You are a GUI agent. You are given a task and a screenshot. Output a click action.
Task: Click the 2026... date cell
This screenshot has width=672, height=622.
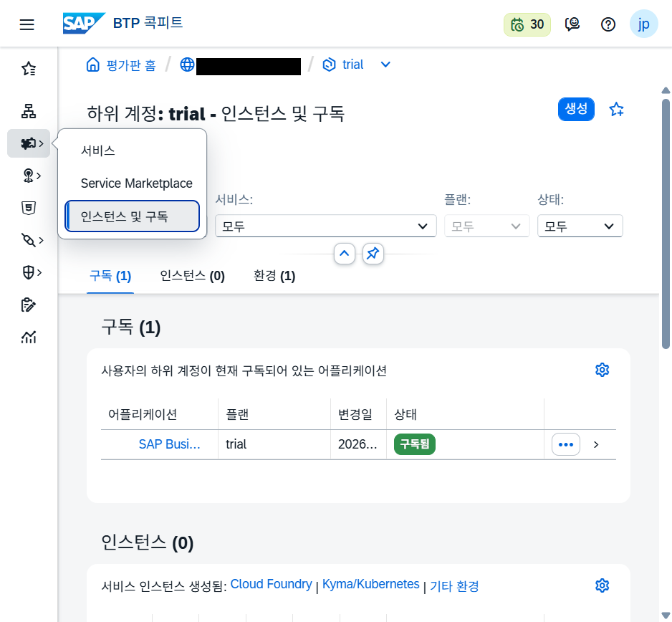click(358, 444)
